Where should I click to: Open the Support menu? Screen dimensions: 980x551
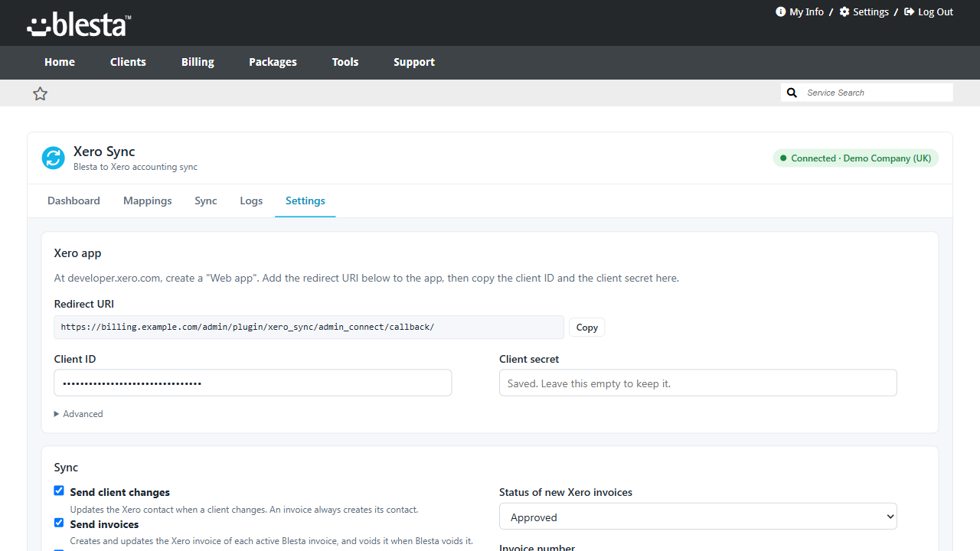point(414,62)
